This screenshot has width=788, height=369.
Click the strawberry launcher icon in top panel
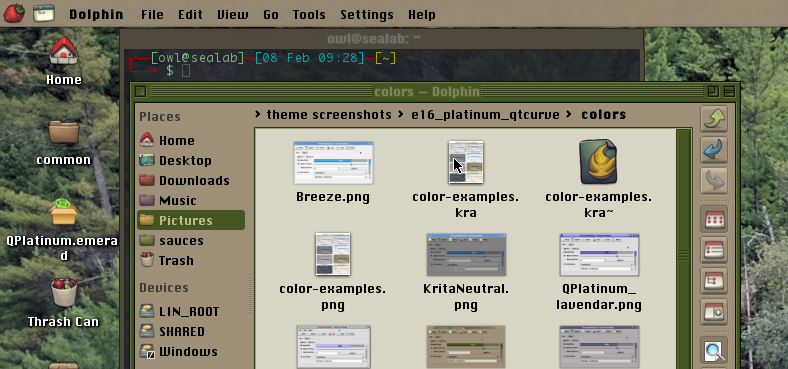[14, 14]
